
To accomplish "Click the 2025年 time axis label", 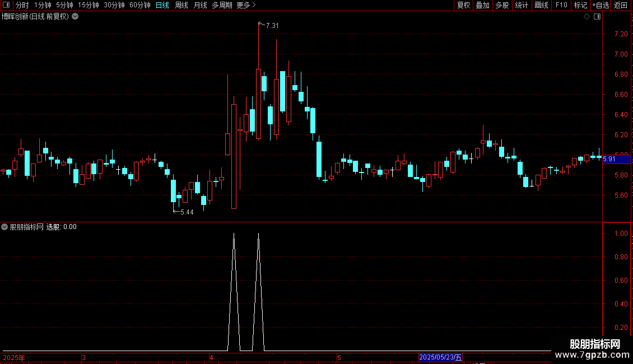I will [x=14, y=357].
